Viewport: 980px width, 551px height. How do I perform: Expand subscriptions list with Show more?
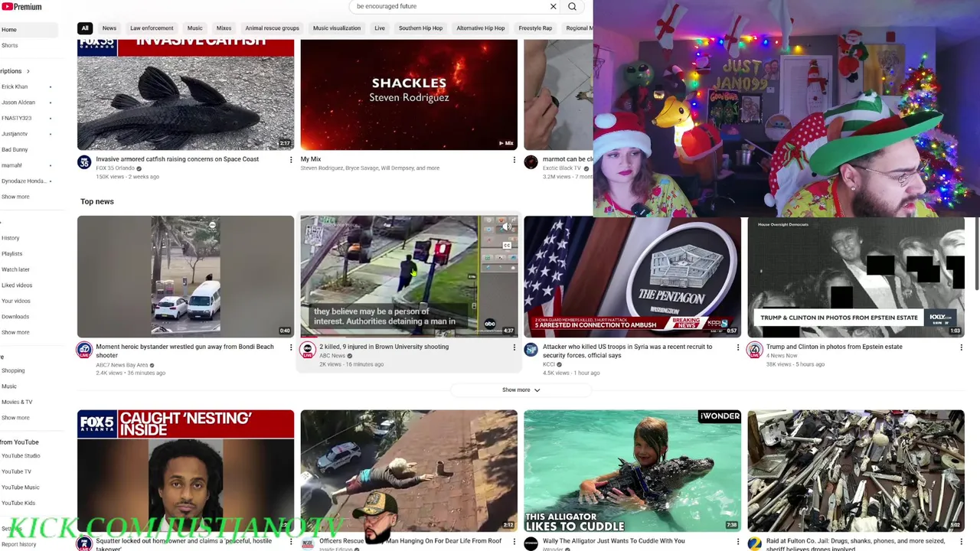[x=15, y=197]
